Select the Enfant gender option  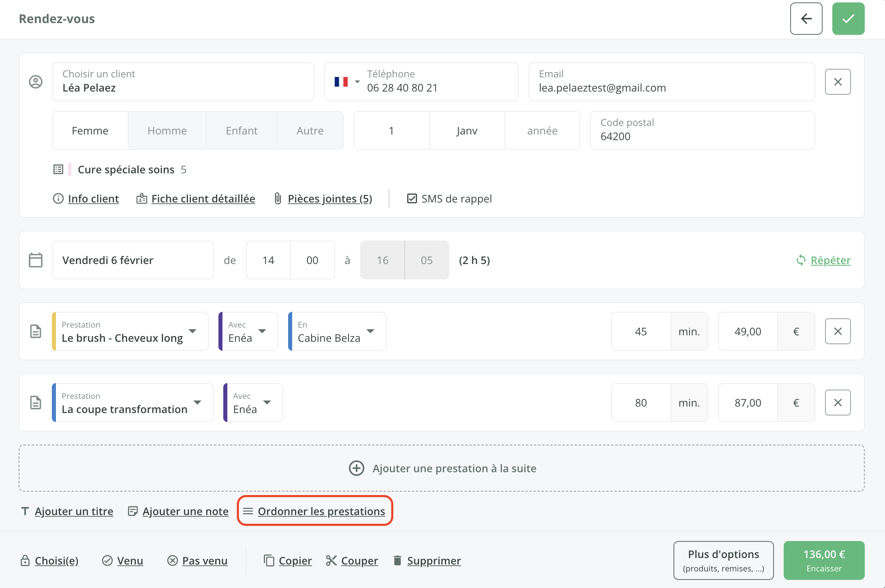[242, 130]
